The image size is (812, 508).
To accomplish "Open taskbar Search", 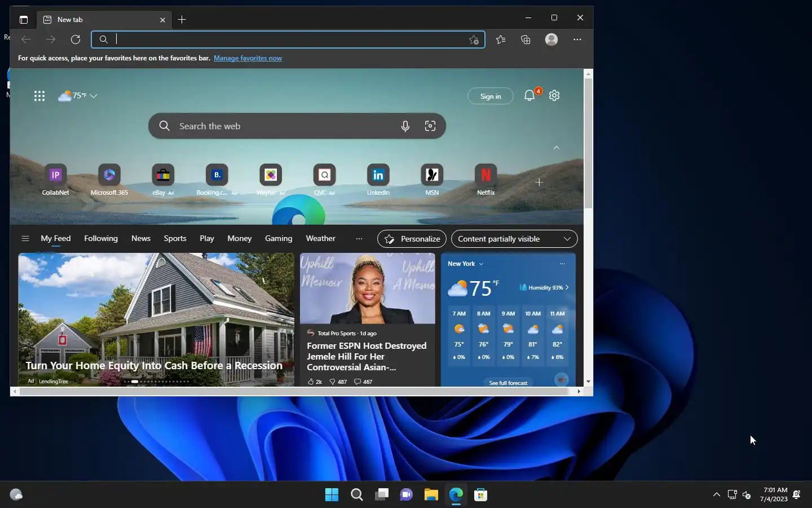I will click(357, 495).
